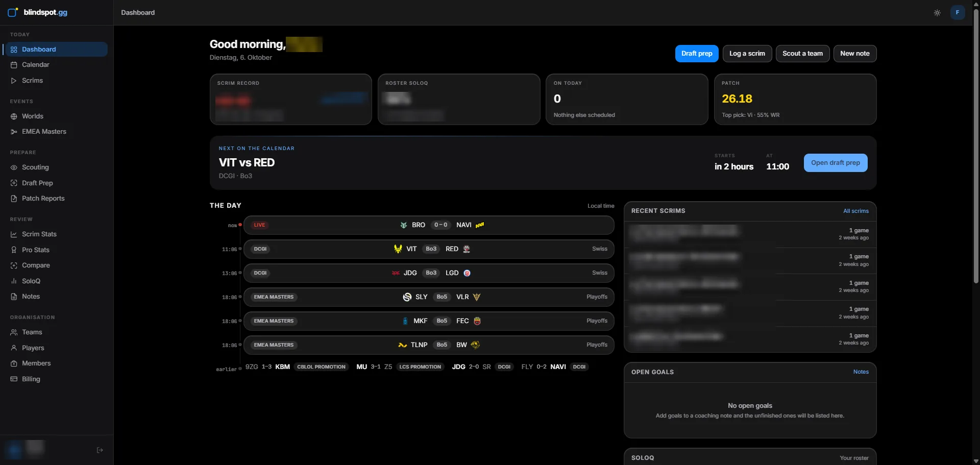Click the SoloQ bars icon
980x465 pixels.
[x=14, y=281]
